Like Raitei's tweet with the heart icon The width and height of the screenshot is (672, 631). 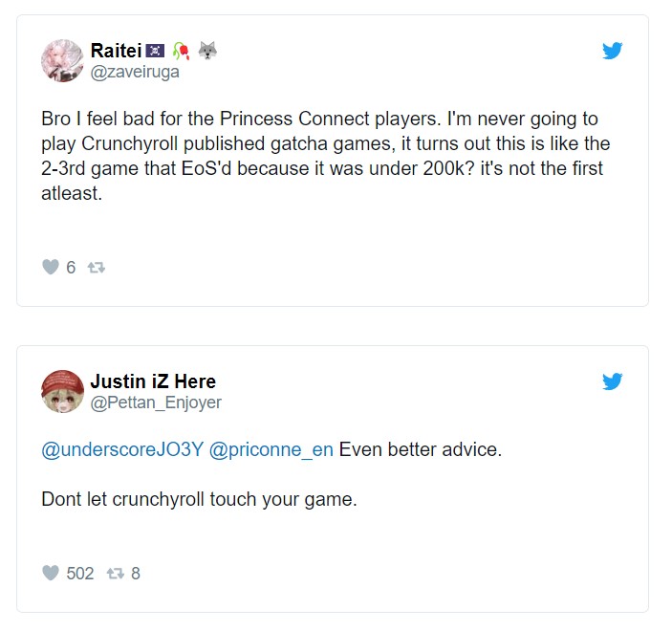click(51, 268)
